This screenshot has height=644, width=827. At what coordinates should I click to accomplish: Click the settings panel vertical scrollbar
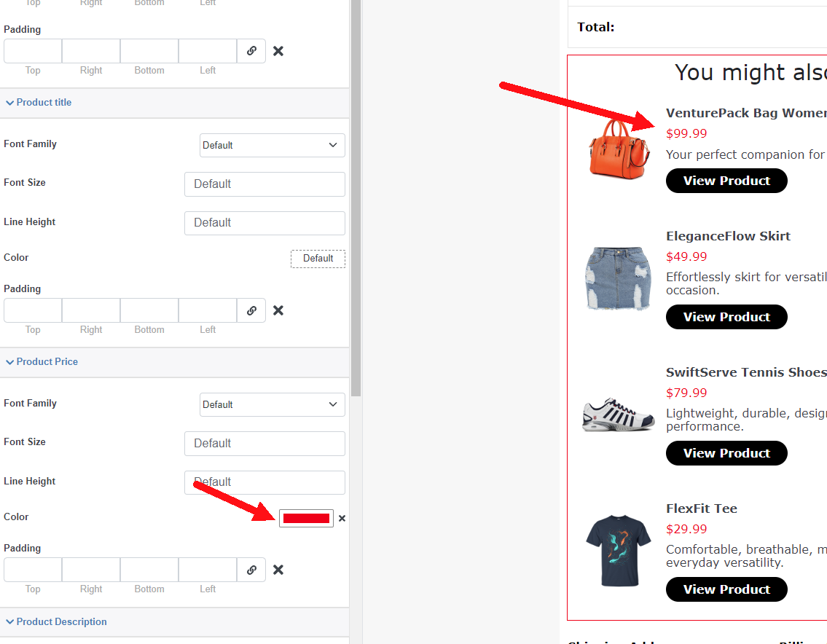click(x=356, y=197)
